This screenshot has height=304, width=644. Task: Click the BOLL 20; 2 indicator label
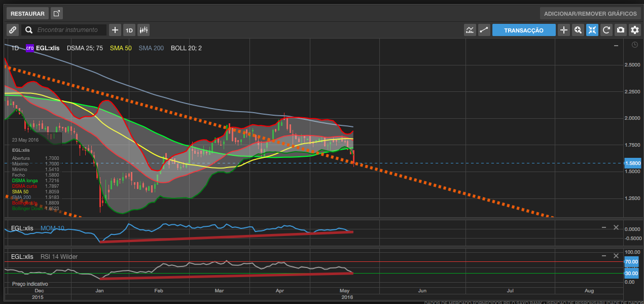pos(186,48)
